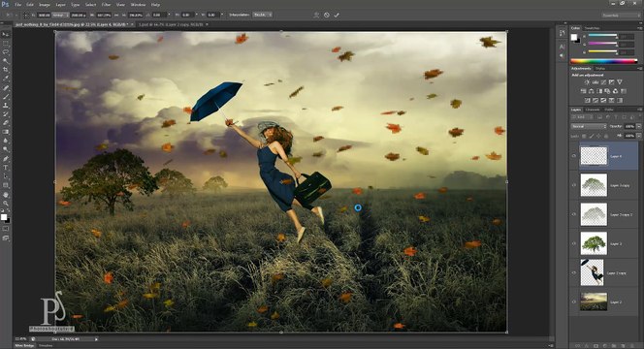Hide the pale gray tree layer

(574, 214)
